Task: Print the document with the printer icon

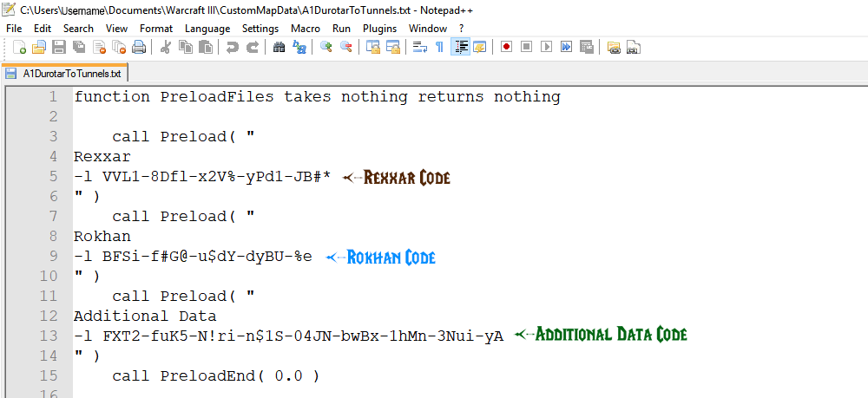Action: point(139,48)
